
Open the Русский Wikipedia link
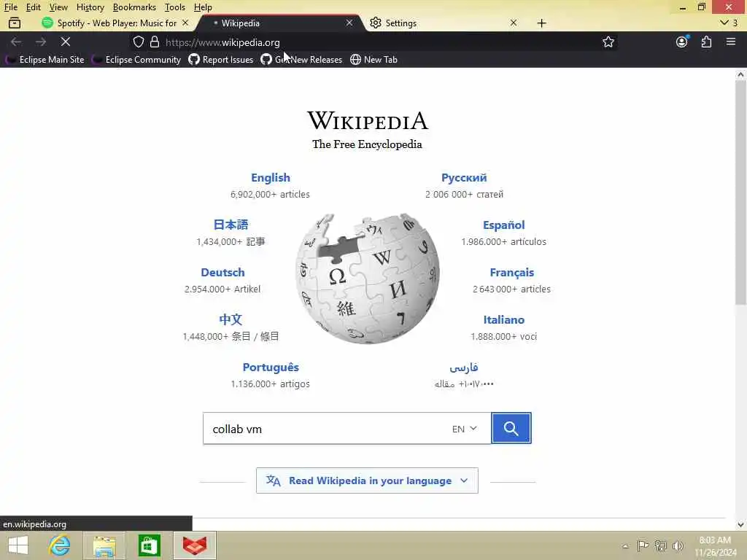(464, 178)
